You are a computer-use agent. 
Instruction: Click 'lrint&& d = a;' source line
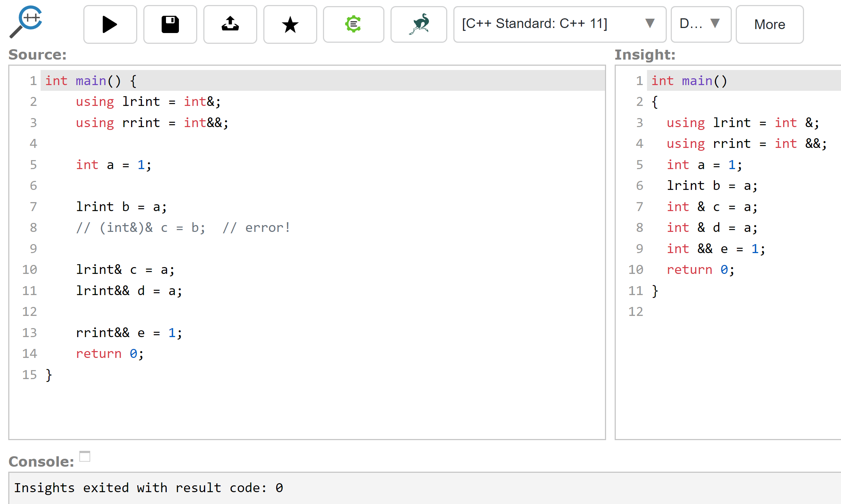129,291
